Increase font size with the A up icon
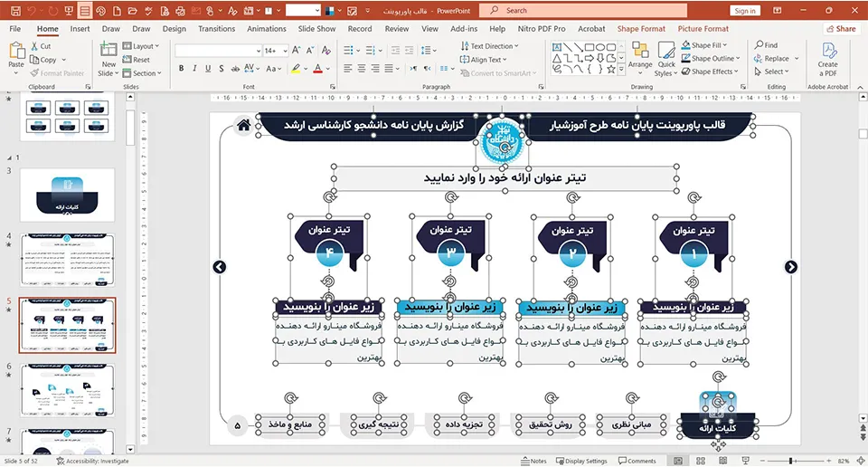 pyautogui.click(x=297, y=51)
